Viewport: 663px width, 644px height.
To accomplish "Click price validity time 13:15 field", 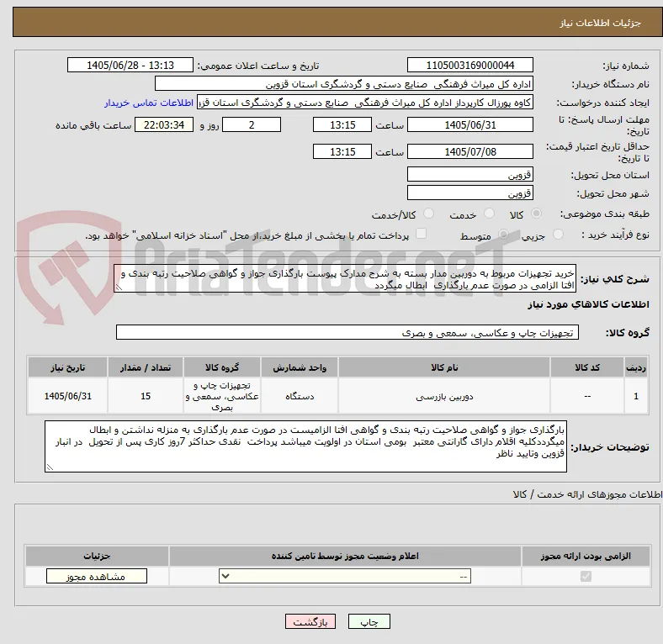I will coord(342,151).
